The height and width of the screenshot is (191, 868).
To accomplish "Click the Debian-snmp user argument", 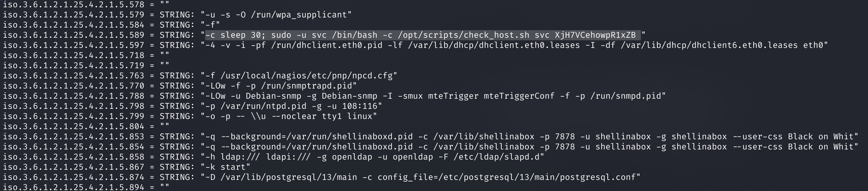I will pos(273,96).
